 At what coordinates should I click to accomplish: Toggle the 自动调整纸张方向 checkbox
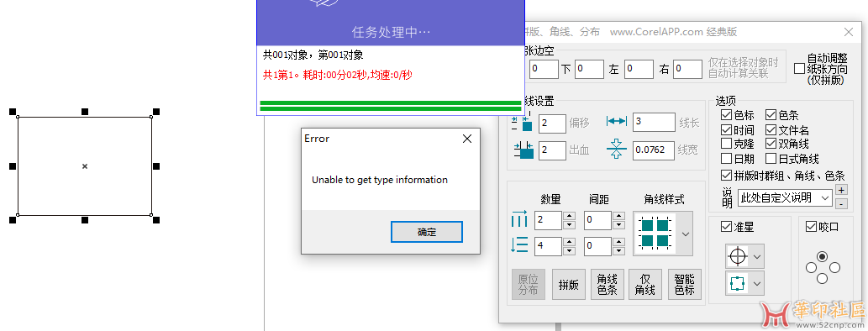click(x=799, y=69)
